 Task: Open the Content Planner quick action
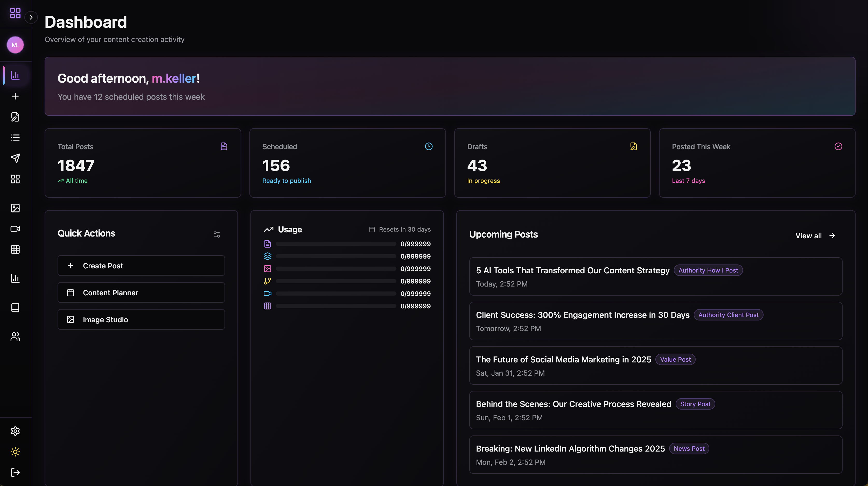click(141, 293)
